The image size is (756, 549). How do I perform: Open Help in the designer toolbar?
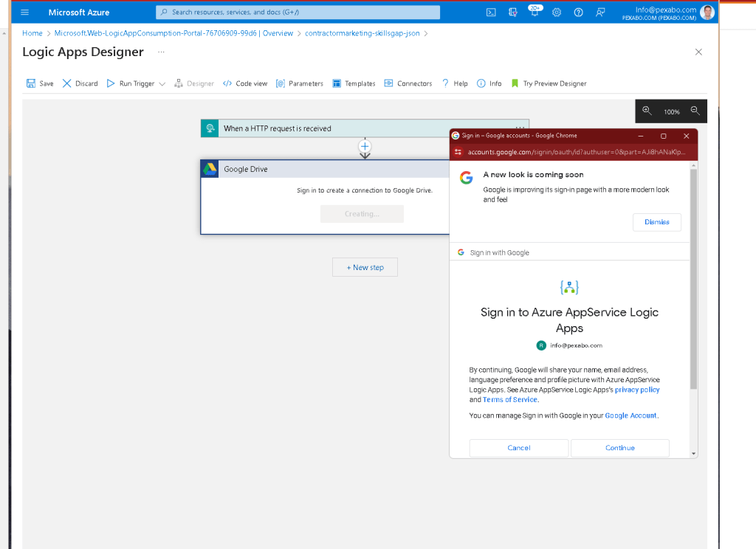pyautogui.click(x=455, y=83)
